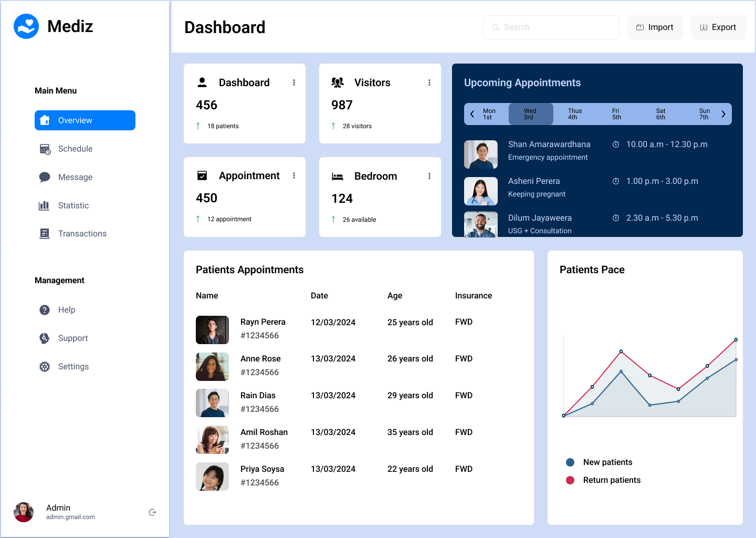756x538 pixels.
Task: Click the logout icon next to Admin
Action: [152, 512]
